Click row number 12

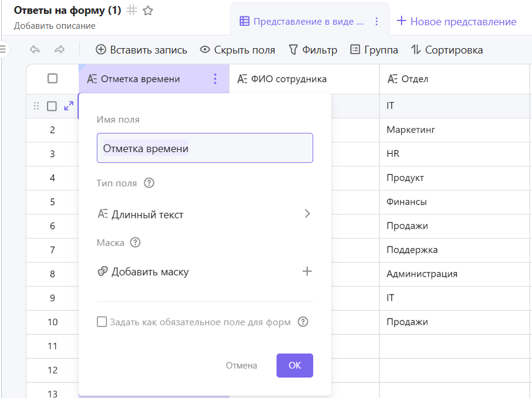(52, 370)
